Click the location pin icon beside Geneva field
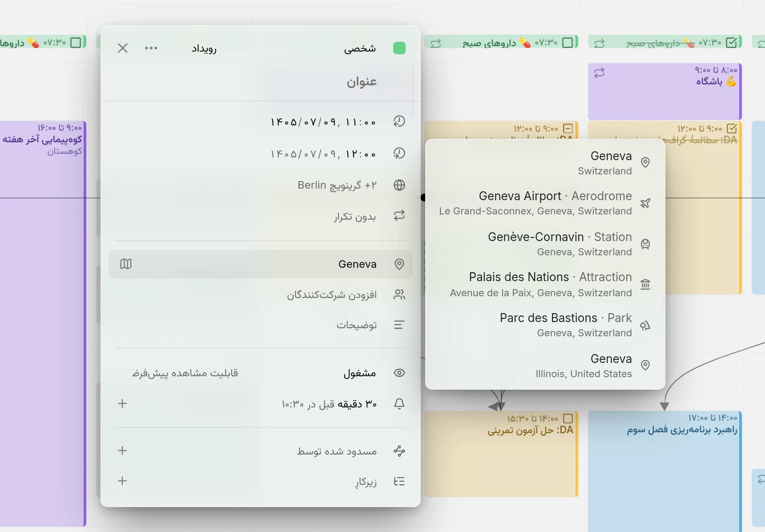 (399, 264)
